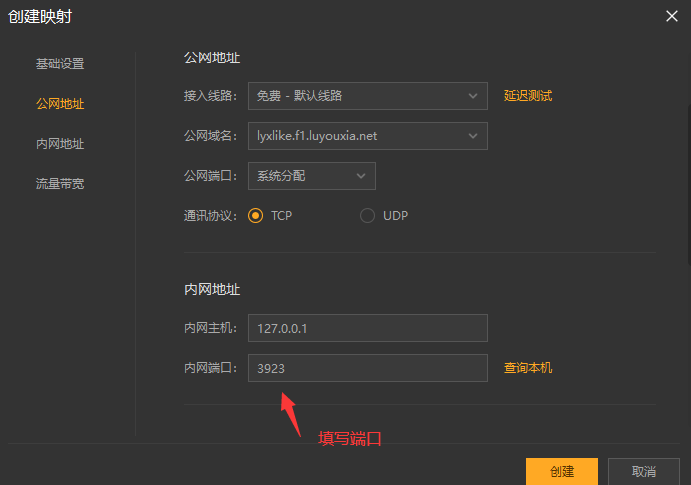Click the 内网地址 section heading
Viewport: 691px width, 485px height.
point(212,289)
